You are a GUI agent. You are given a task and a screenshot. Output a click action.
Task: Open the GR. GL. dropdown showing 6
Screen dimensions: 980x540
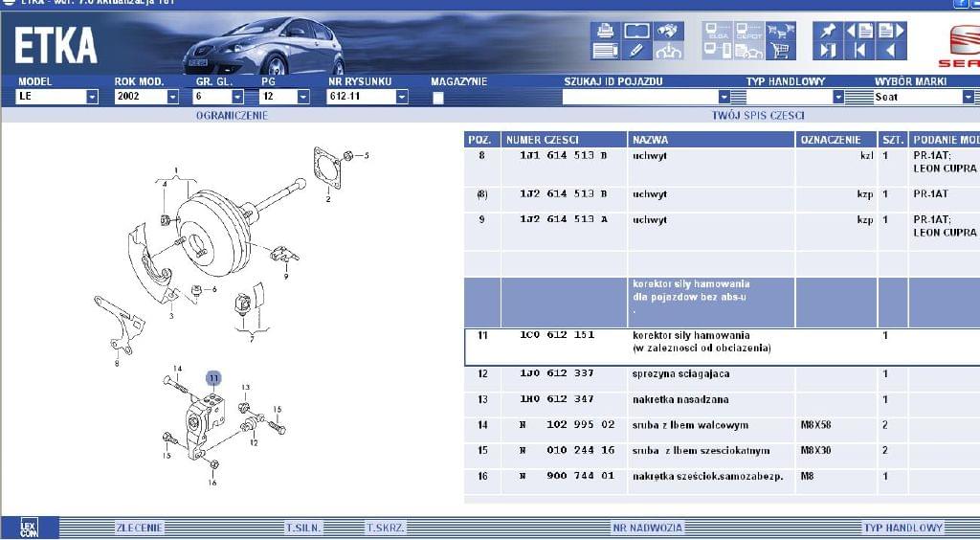tap(237, 97)
